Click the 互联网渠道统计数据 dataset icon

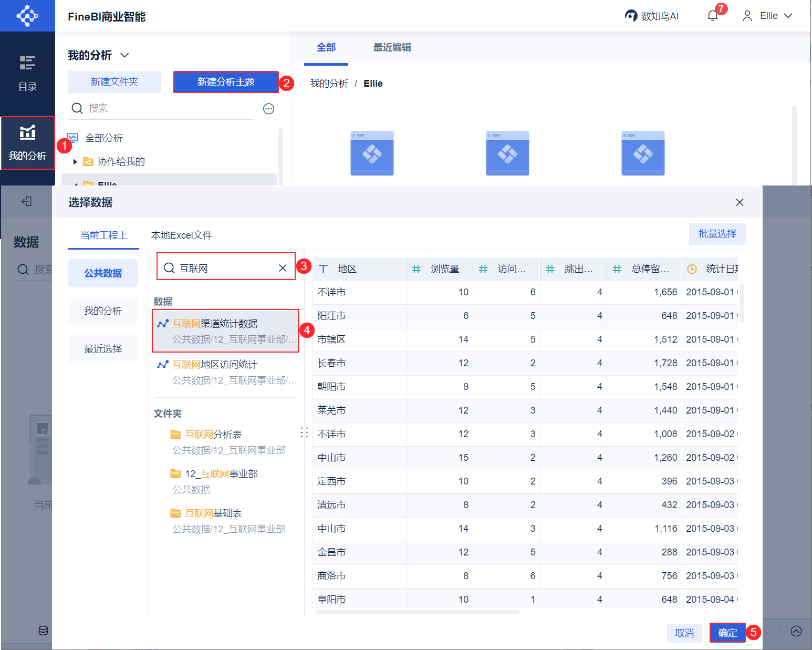[x=163, y=324]
